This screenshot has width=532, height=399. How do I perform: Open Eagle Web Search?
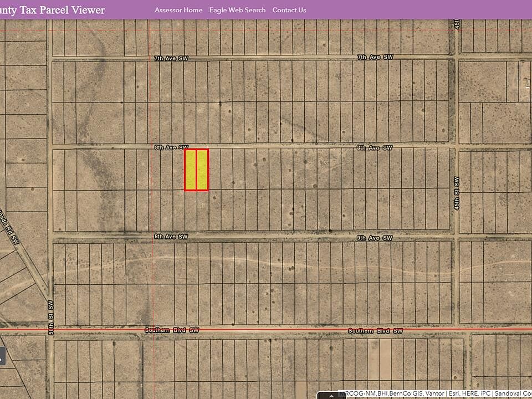238,10
